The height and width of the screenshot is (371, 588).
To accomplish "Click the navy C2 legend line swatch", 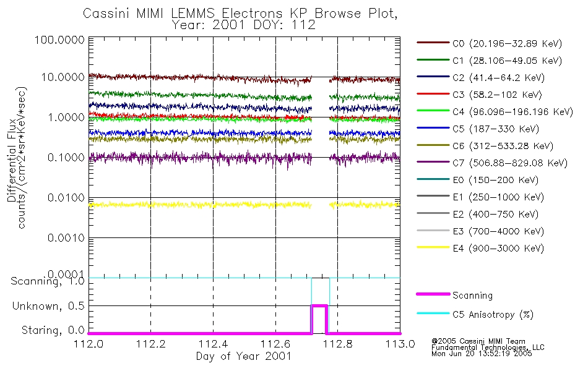I will click(433, 77).
